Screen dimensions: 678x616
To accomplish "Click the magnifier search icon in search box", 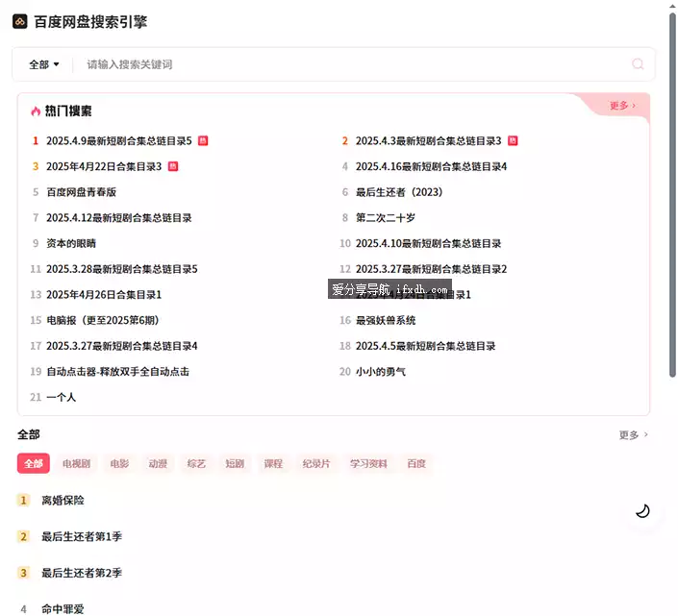I will 638,64.
